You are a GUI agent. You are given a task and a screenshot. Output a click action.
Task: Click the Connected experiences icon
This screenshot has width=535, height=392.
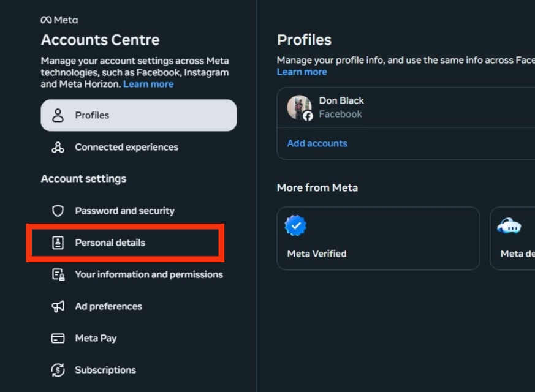pos(58,147)
